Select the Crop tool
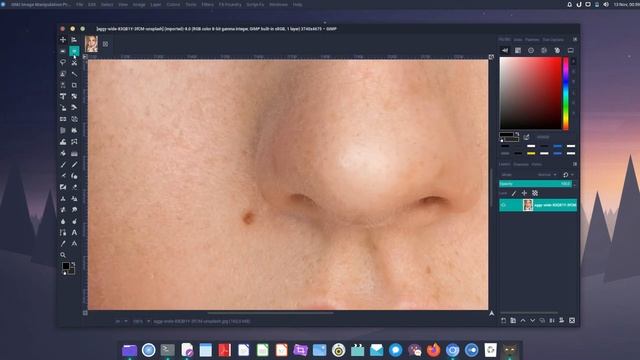The height and width of the screenshot is (360, 640). point(74,85)
